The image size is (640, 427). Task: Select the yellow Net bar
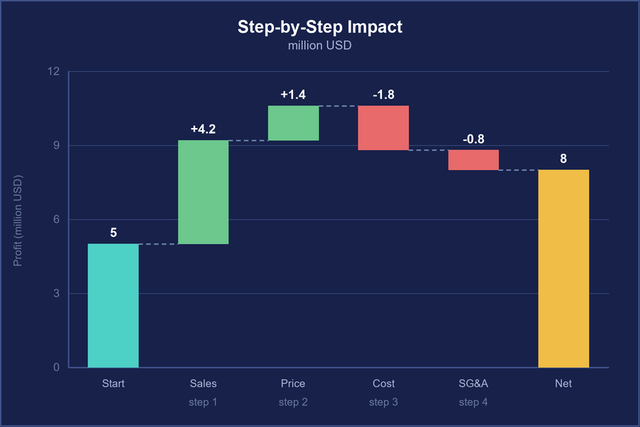point(564,269)
